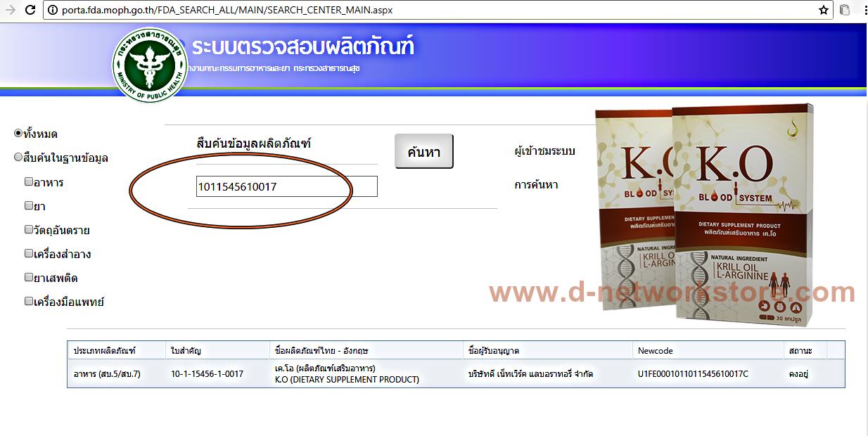
Task: Tick the อาหาร checkbox
Action: click(29, 181)
